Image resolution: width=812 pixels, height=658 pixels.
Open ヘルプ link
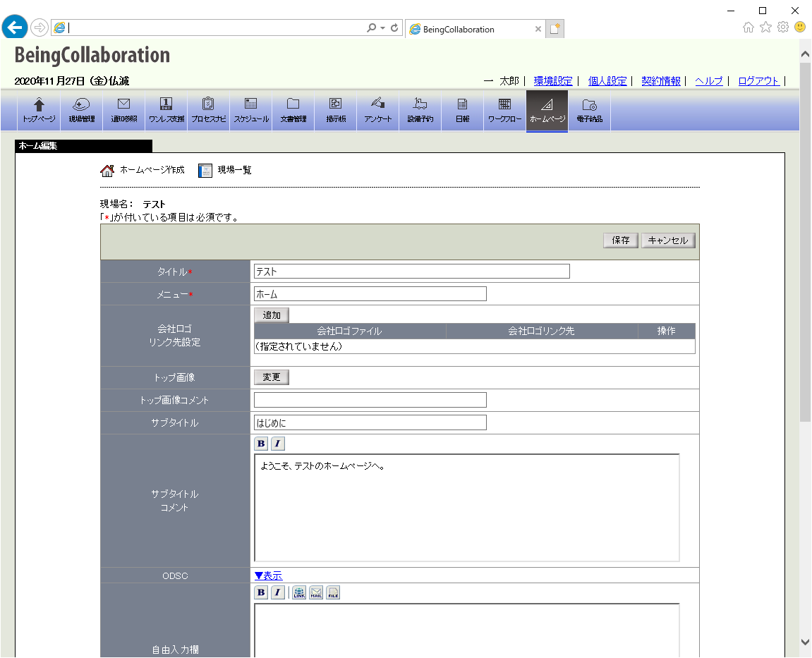pos(709,81)
